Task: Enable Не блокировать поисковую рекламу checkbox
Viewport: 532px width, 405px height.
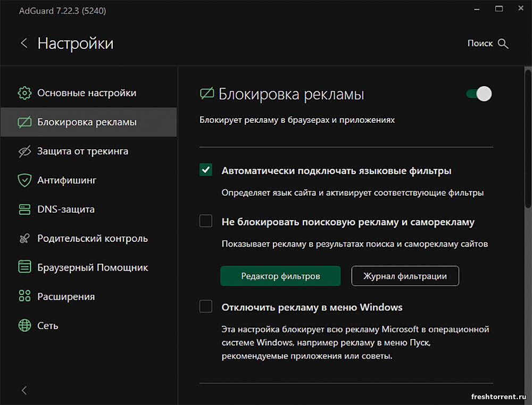Action: point(206,221)
